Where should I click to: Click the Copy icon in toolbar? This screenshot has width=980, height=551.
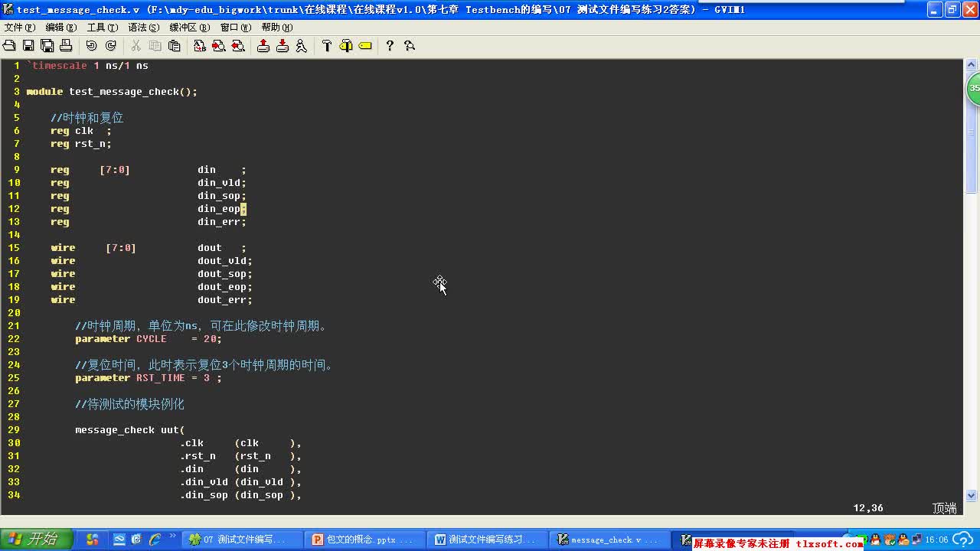155,46
